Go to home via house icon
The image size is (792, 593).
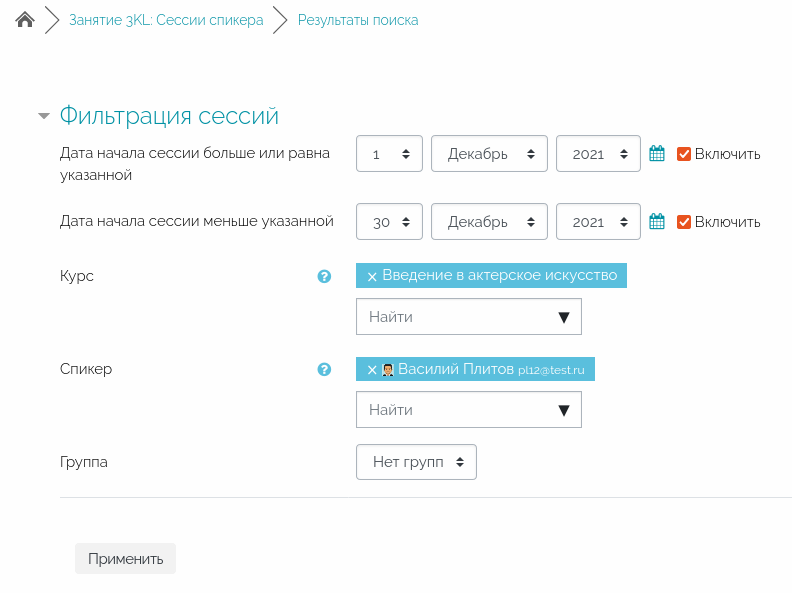(x=25, y=20)
